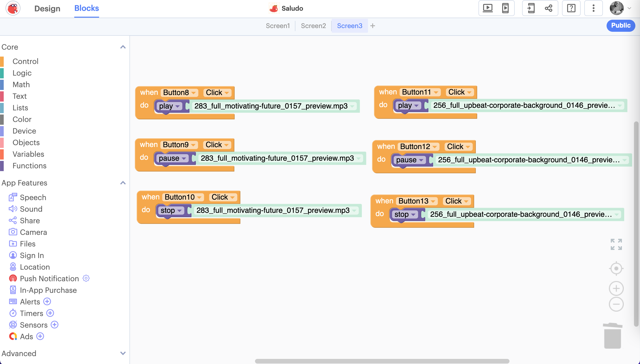Expand the Advanced section
This screenshot has width=640, height=364.
click(x=123, y=353)
